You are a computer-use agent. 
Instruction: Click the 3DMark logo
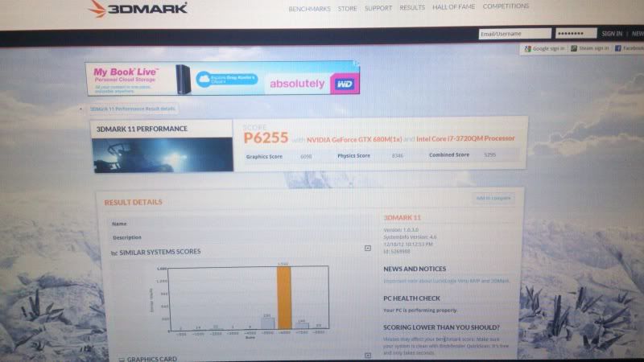coord(138,9)
